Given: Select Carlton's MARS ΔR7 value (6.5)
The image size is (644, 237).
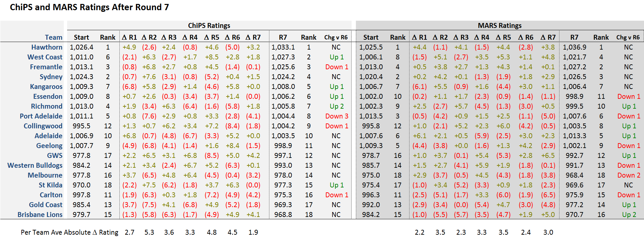Looking at the screenshot, I should 548,195.
